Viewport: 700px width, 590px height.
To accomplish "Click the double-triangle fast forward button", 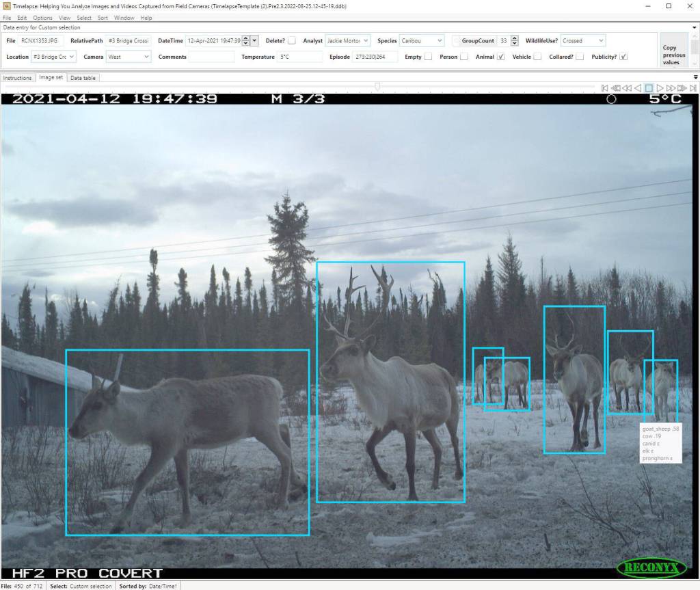I will click(671, 88).
